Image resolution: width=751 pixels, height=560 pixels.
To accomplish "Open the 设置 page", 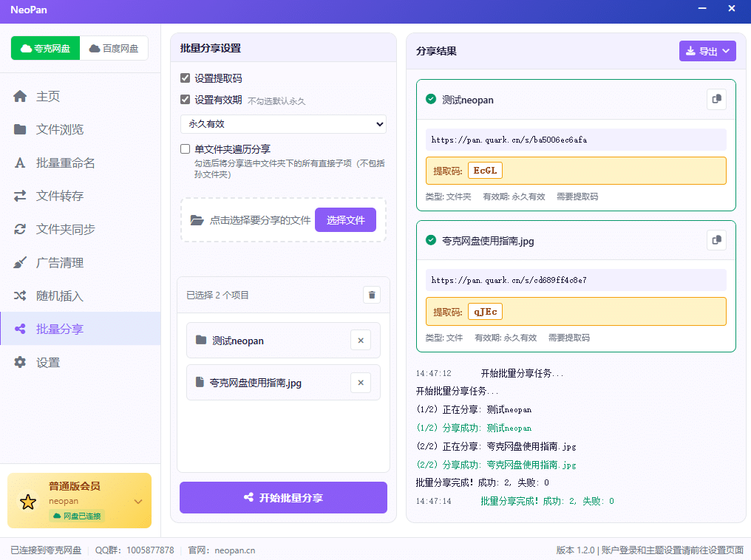I will click(81, 362).
